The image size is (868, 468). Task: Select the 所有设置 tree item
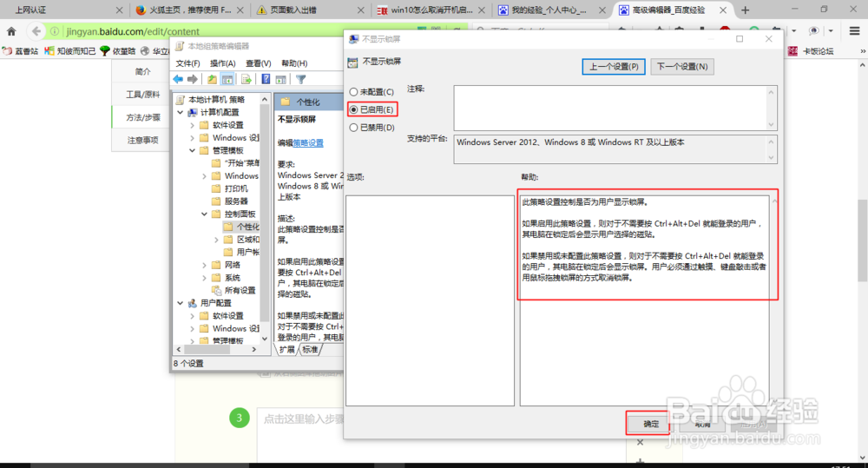click(234, 290)
